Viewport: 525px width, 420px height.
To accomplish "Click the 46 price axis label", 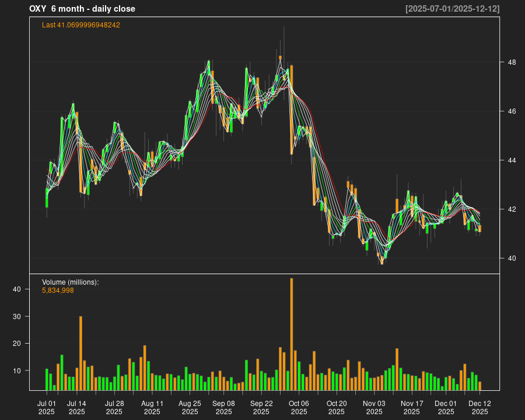I will click(511, 111).
